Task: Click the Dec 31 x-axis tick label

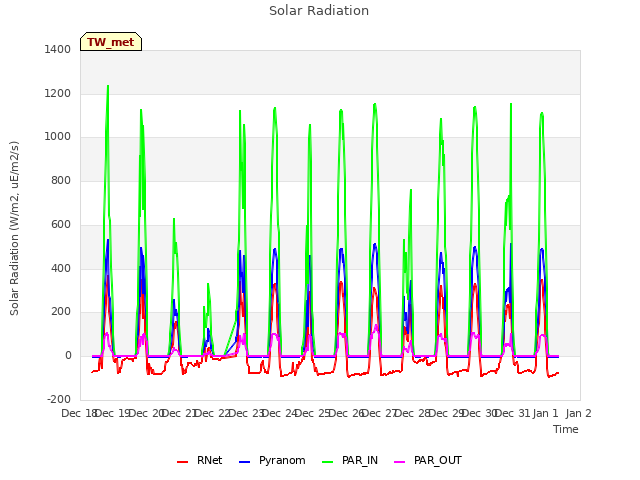Action: point(512,413)
